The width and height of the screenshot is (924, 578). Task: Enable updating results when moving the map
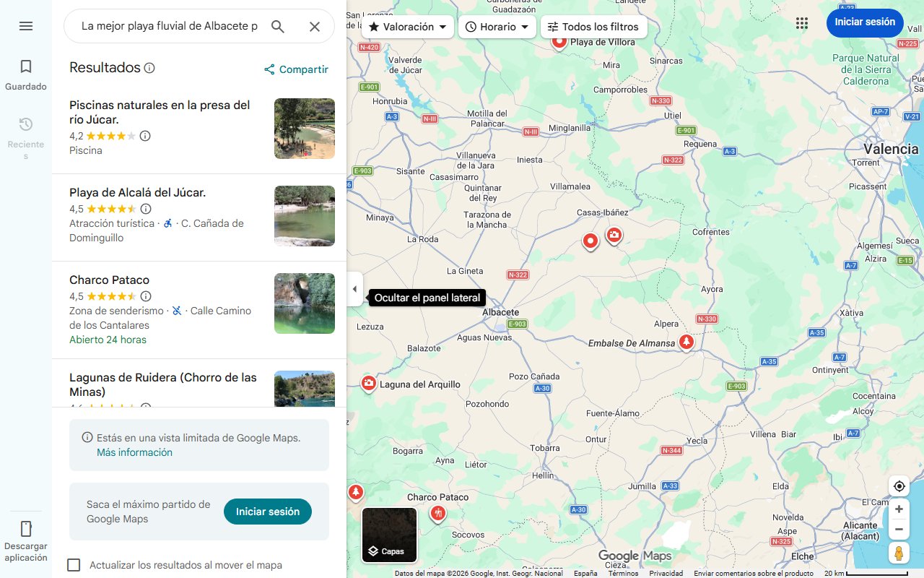point(74,565)
